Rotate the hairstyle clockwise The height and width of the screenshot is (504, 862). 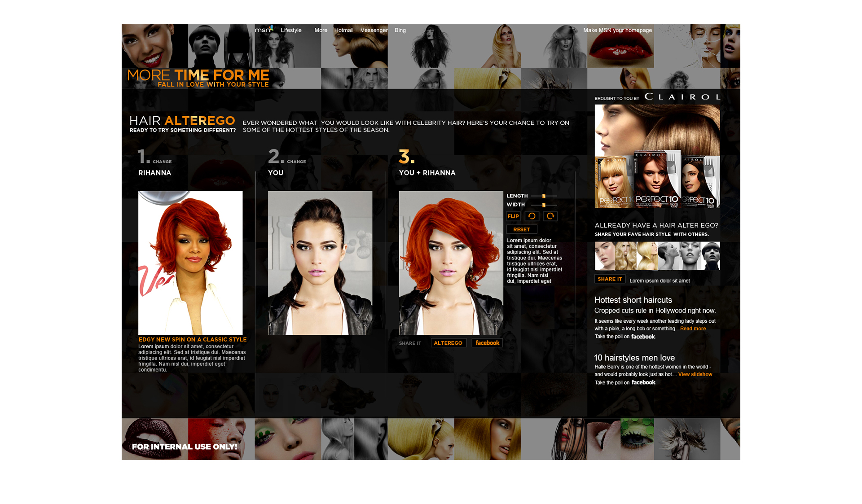[x=550, y=216]
